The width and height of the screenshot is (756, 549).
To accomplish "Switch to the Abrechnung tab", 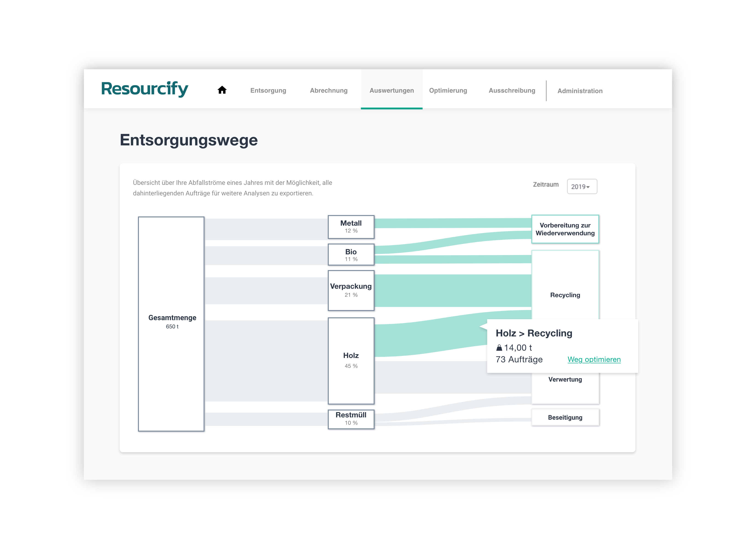I will coord(329,90).
